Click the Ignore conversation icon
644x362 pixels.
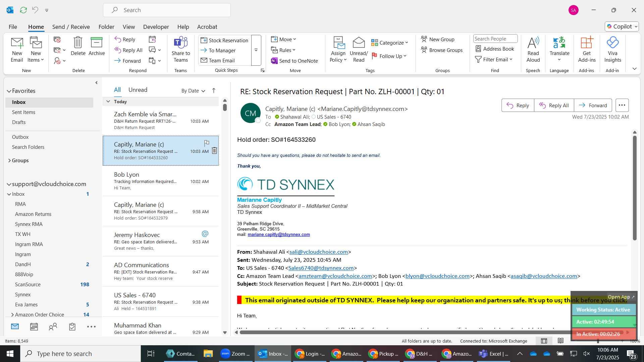coord(57,40)
